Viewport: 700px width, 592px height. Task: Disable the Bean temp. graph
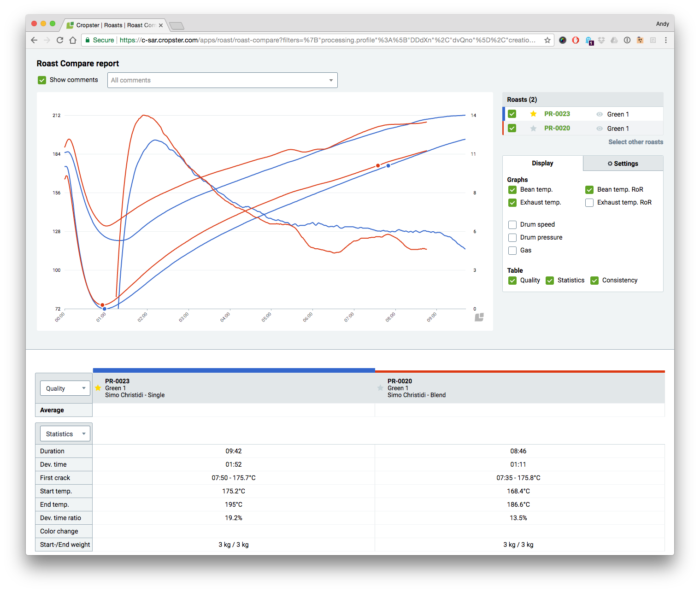512,190
